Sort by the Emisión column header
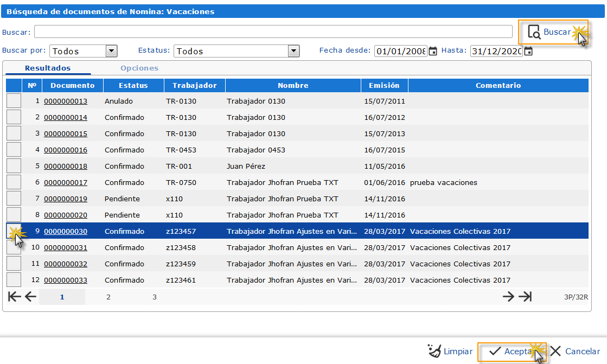Viewport: 607px width, 364px height. [x=384, y=85]
